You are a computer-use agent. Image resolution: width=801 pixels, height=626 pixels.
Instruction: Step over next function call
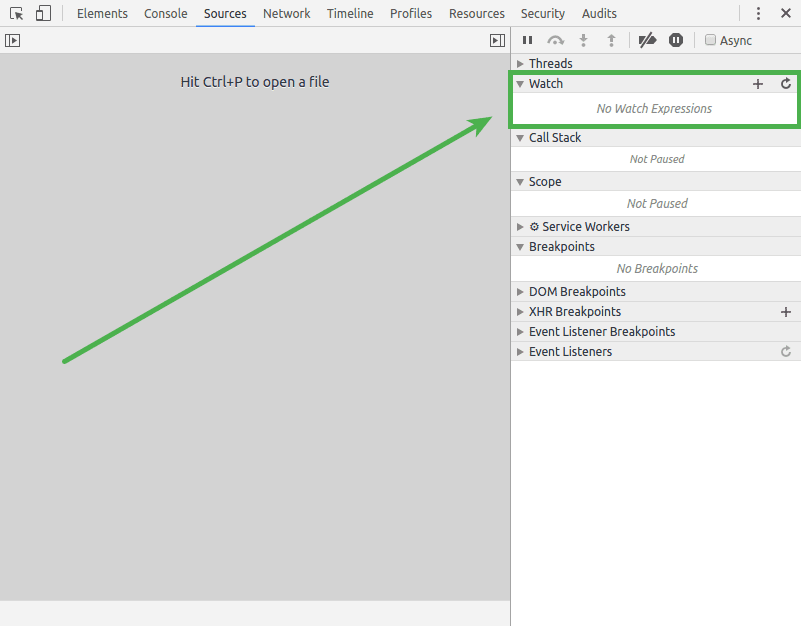click(555, 40)
